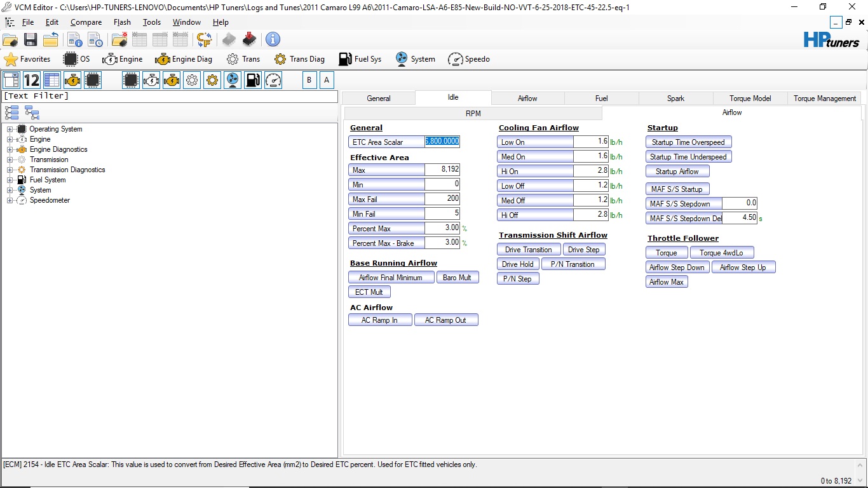
Task: Open the Speedo gauge toolbar item
Action: click(469, 59)
